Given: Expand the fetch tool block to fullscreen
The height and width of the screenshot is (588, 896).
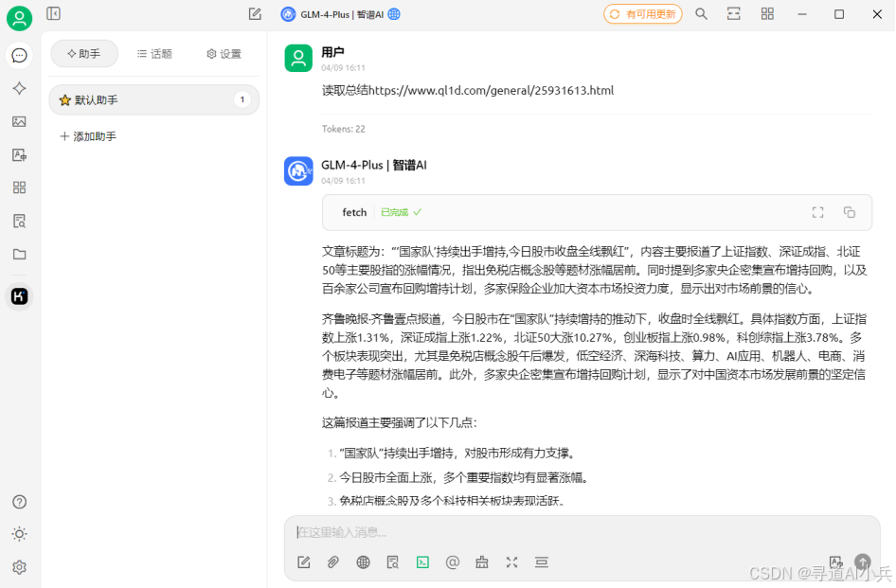Looking at the screenshot, I should coord(817,212).
